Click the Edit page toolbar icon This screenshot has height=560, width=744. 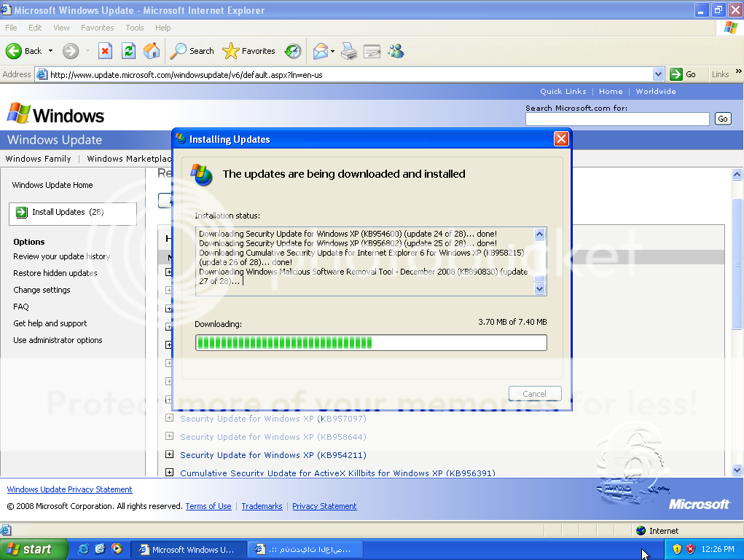click(x=372, y=51)
